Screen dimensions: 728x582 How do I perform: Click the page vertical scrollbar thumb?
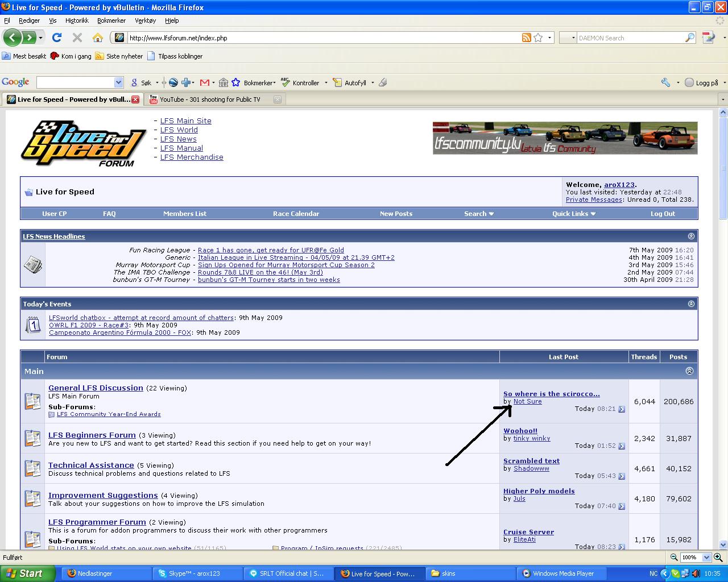(723, 168)
